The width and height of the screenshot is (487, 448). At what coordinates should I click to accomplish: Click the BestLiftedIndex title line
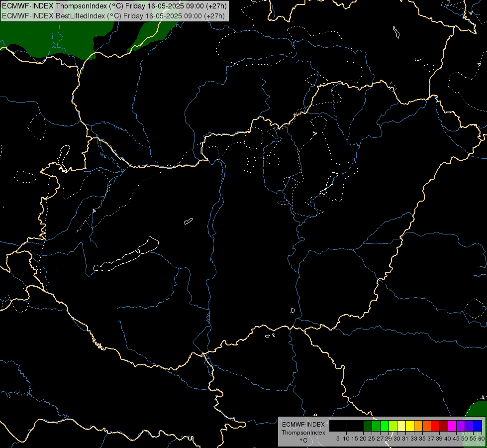113,15
